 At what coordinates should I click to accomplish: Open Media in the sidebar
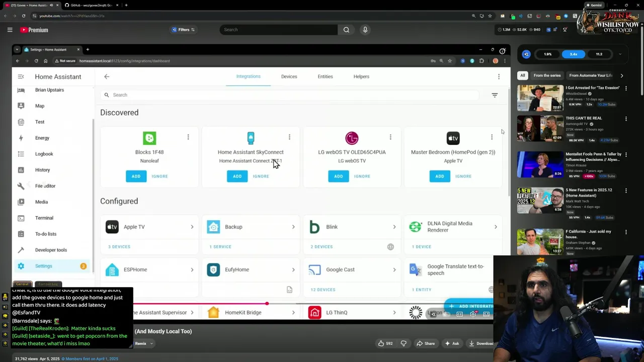click(x=53, y=202)
